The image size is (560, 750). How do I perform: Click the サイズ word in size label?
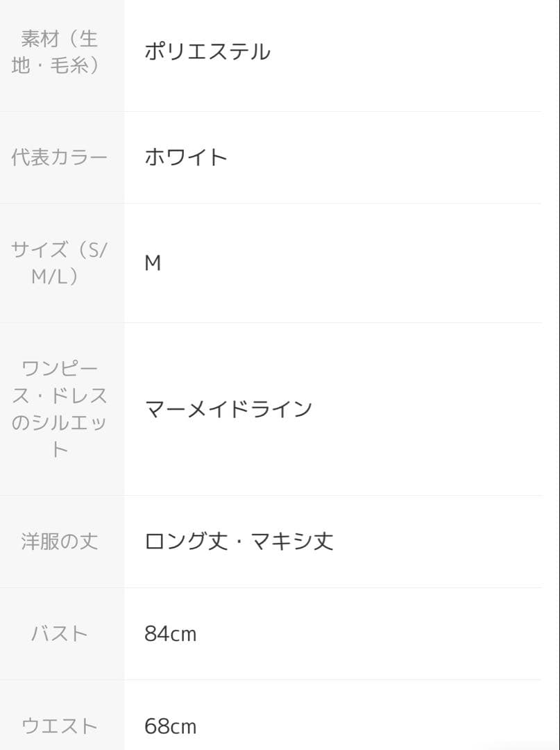click(x=40, y=249)
